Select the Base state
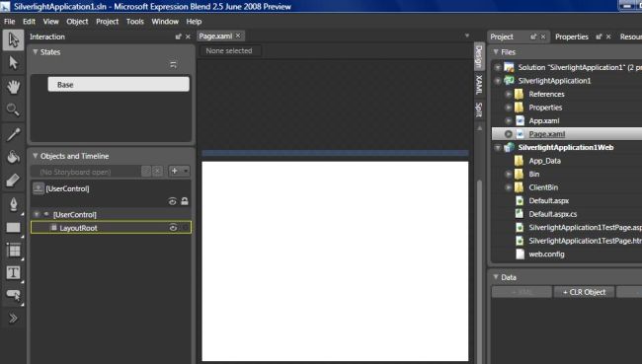Screen dimensions: 642x364 coord(119,84)
